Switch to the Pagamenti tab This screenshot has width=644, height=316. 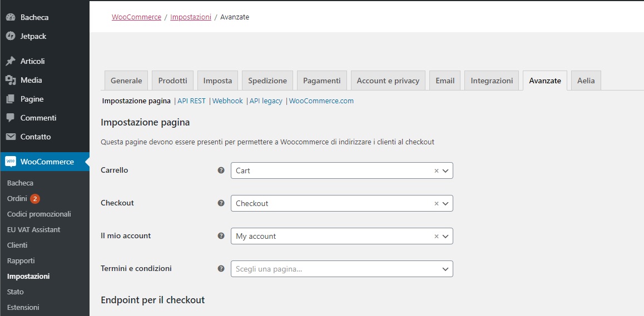pyautogui.click(x=322, y=81)
